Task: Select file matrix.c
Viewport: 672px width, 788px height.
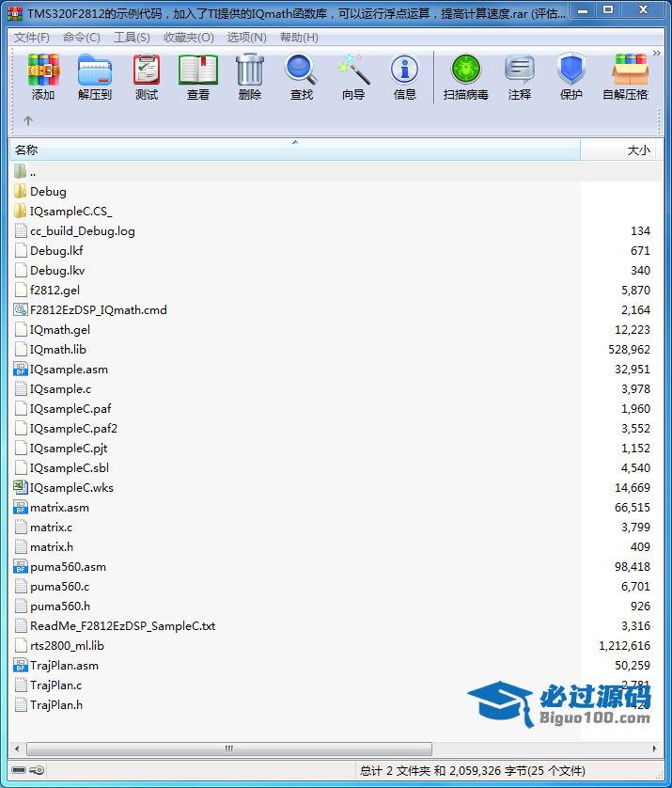Action: [52, 528]
